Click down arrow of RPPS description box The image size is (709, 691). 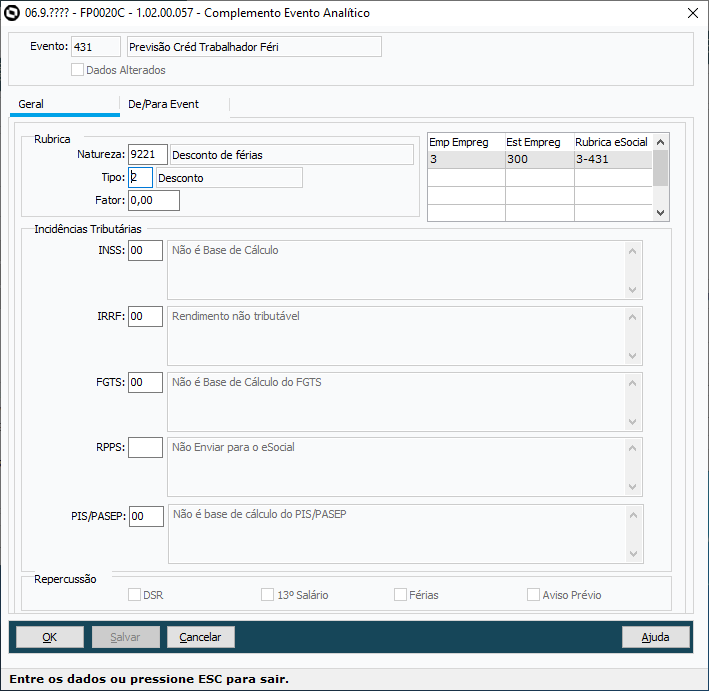(x=633, y=487)
